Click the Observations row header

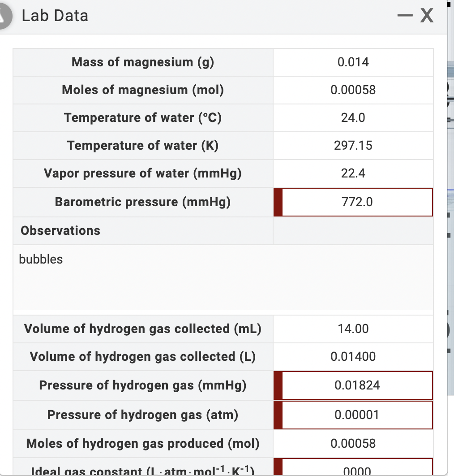(x=60, y=230)
